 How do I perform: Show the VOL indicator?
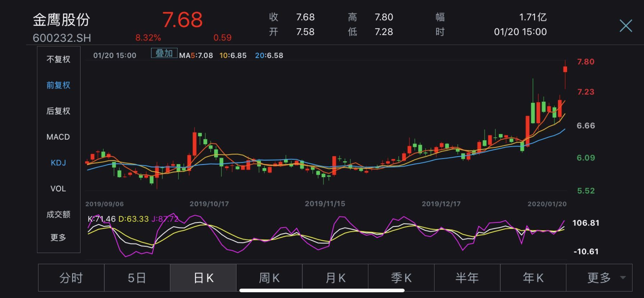pyautogui.click(x=58, y=189)
